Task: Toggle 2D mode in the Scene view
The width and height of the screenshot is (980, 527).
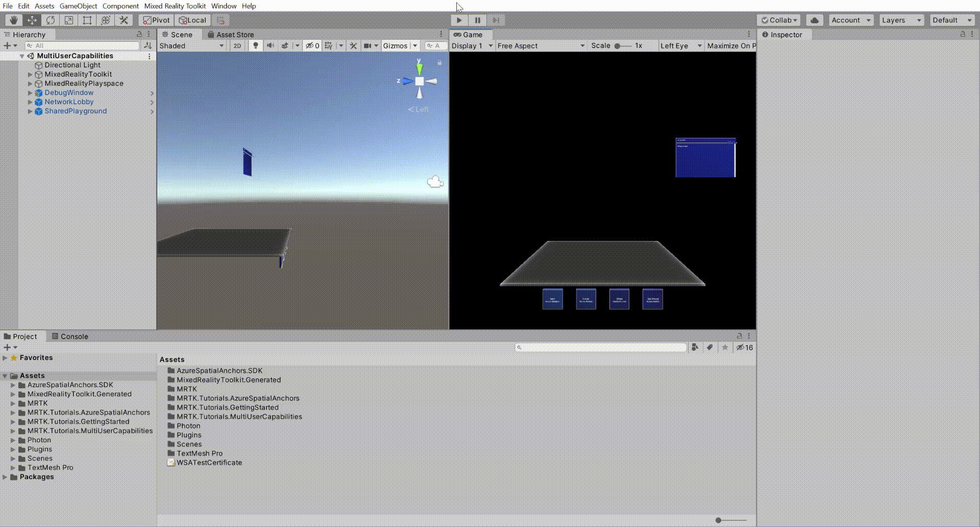Action: point(238,45)
